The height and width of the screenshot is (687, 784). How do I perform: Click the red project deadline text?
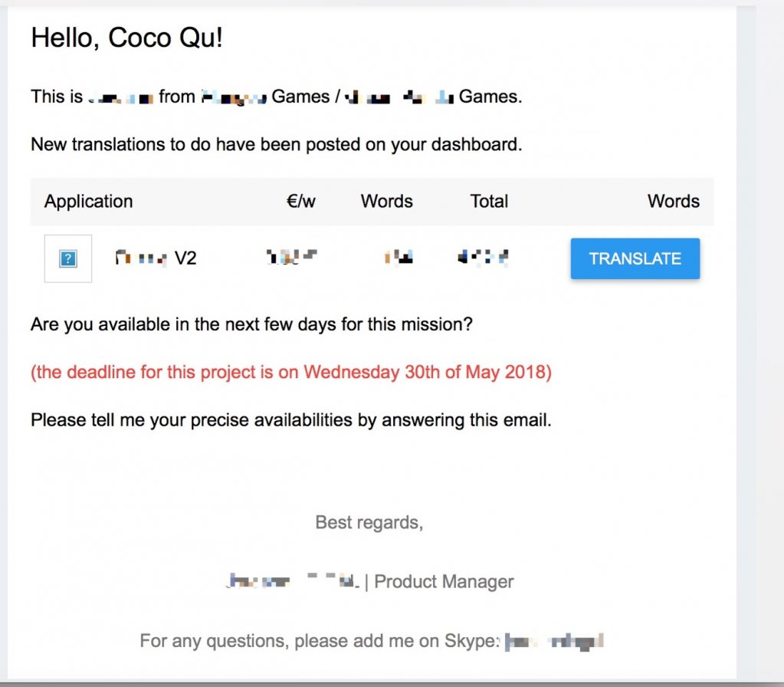(291, 372)
